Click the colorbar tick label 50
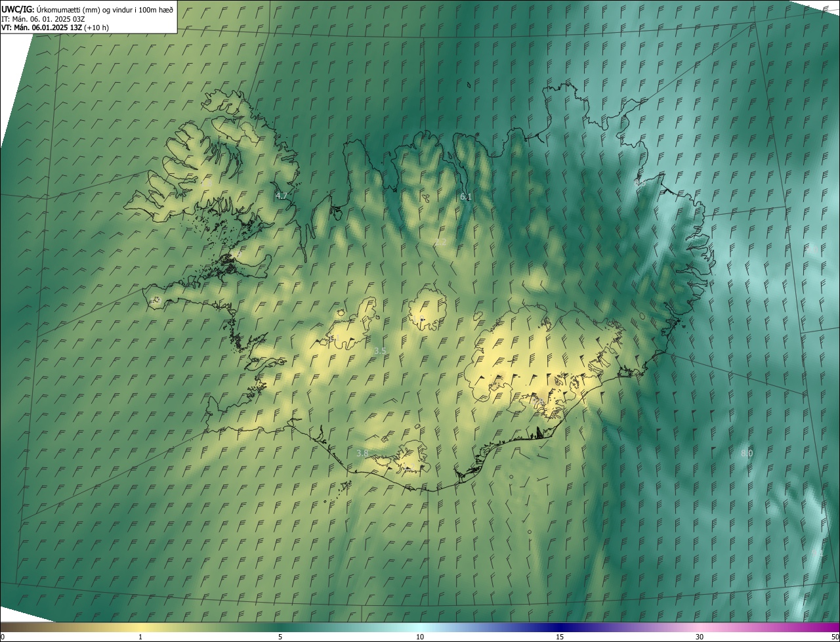The height and width of the screenshot is (642, 840). [x=835, y=637]
